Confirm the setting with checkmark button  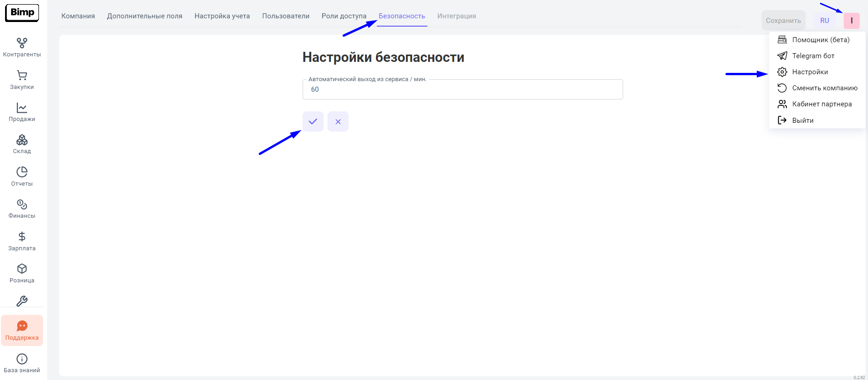(313, 121)
